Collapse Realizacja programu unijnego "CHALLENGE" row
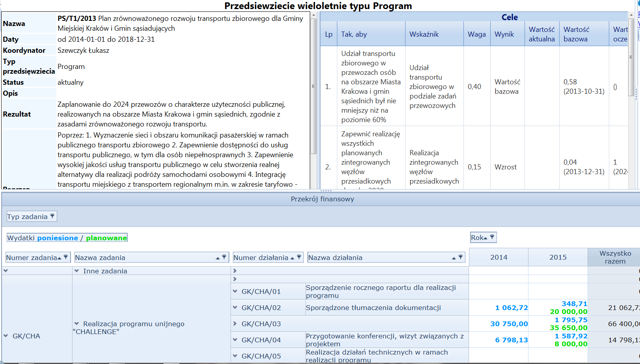 77,324
